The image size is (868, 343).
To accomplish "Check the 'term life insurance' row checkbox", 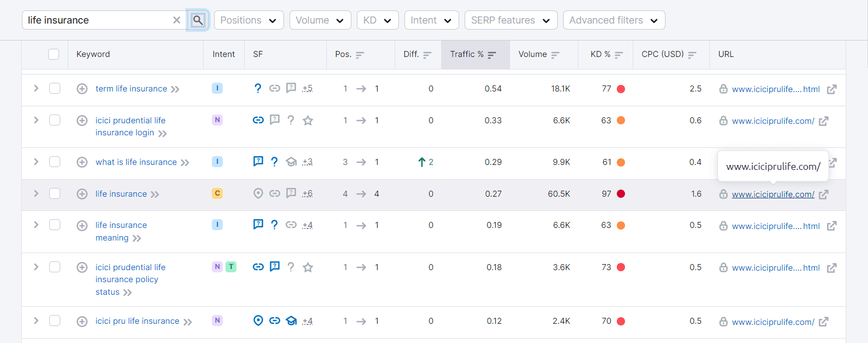I will tap(55, 88).
